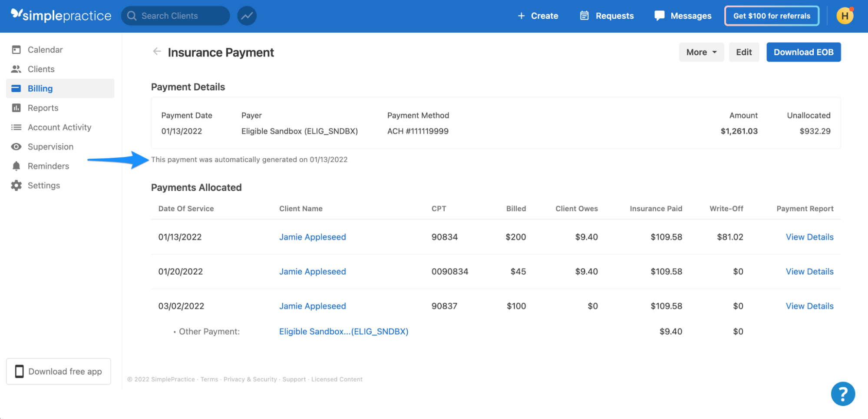The width and height of the screenshot is (868, 419).
Task: Open Jamie Appleseed's client profile
Action: [x=312, y=237]
